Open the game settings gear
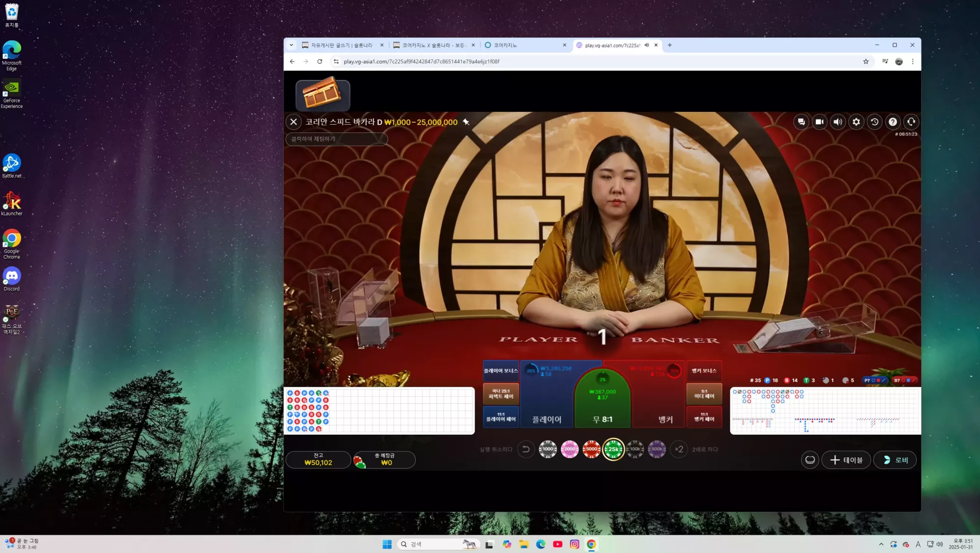Screen dimensions: 980x553 [x=856, y=122]
